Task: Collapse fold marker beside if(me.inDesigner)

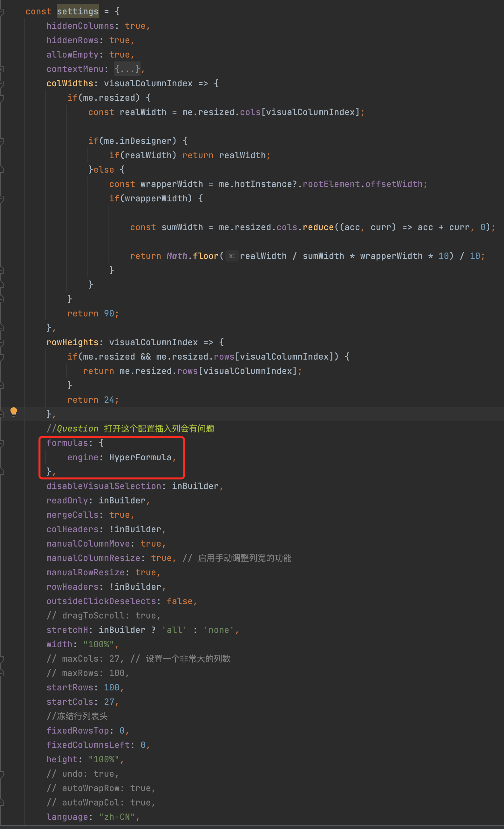Action: [2, 141]
